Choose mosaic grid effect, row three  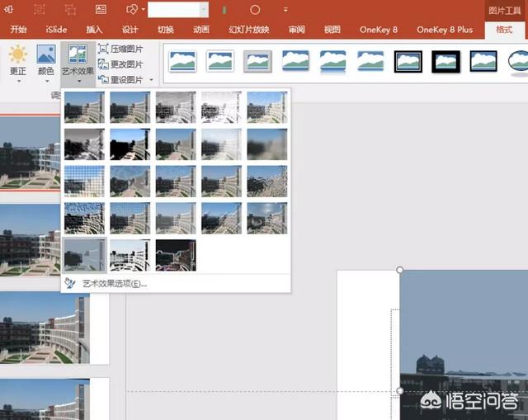pyautogui.click(x=84, y=182)
